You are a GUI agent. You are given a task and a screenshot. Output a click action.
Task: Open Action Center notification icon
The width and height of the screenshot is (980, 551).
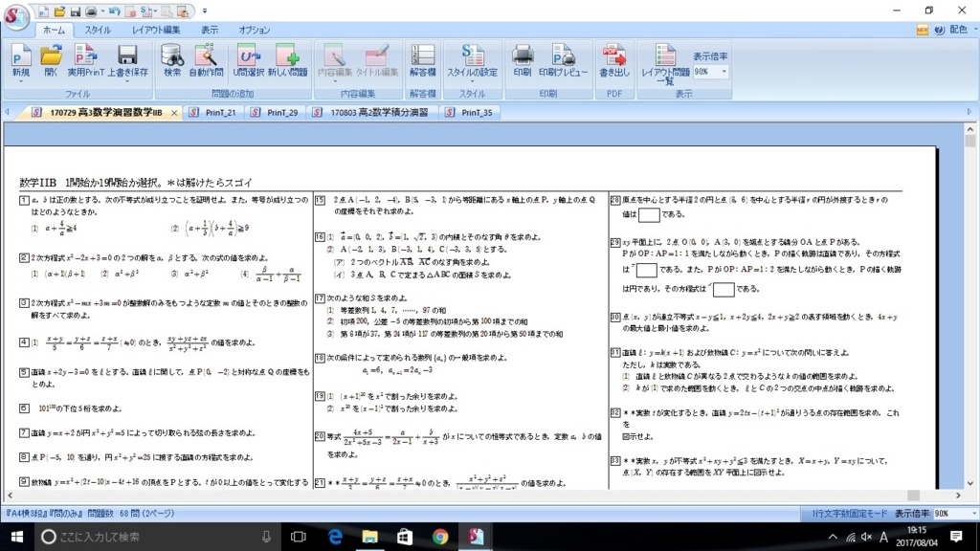(956, 537)
